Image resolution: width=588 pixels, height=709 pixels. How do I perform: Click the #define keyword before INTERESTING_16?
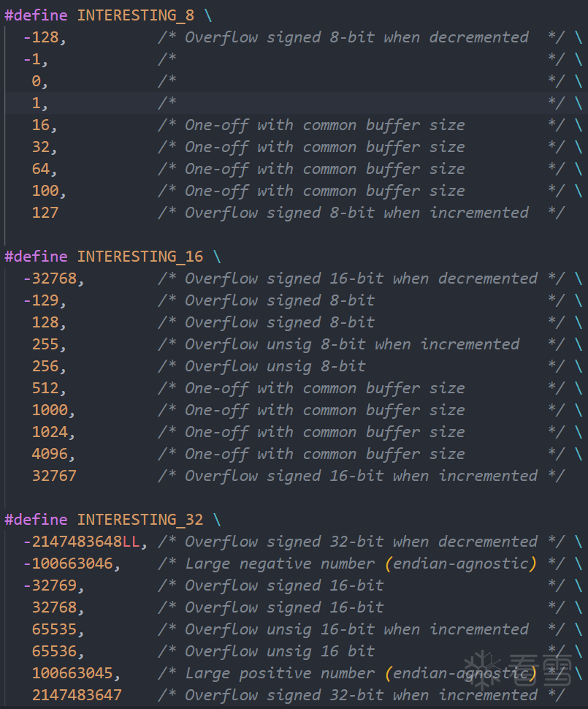coord(36,257)
